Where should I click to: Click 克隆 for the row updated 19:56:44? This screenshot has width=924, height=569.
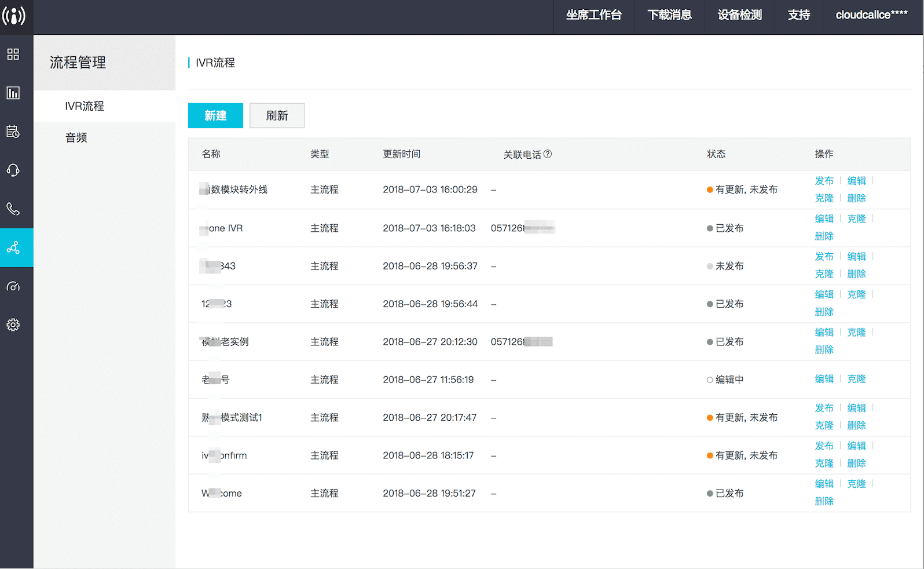click(x=857, y=294)
